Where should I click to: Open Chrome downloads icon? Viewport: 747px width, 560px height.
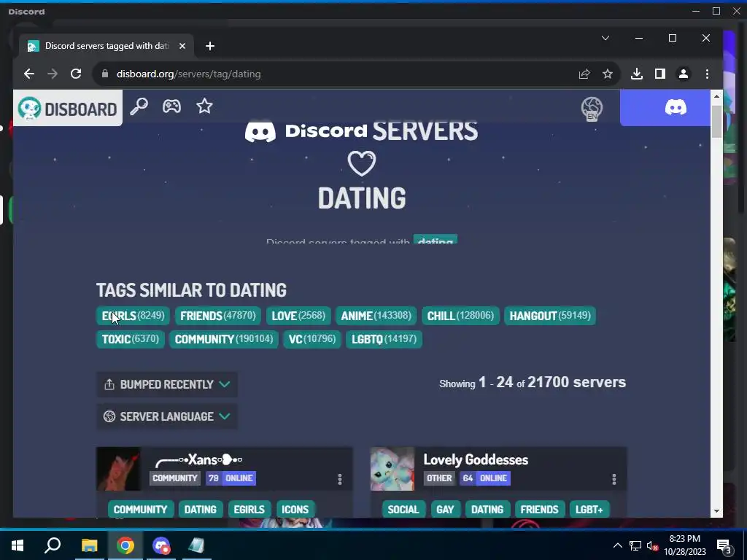(x=636, y=74)
